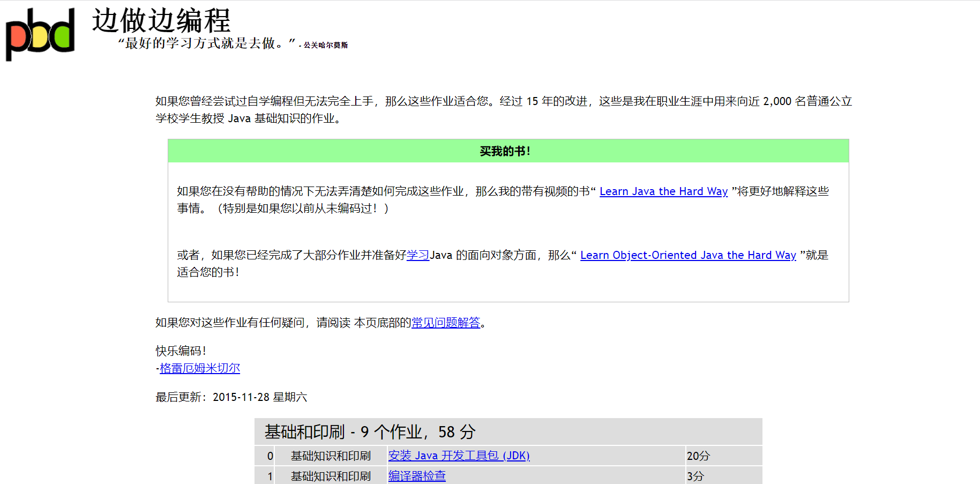
Task: Click the pbd logo image
Action: tap(40, 34)
